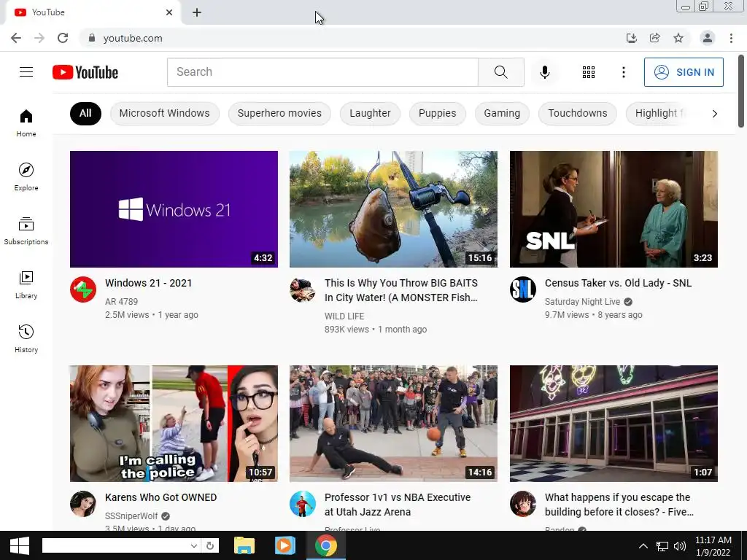747x560 pixels.
Task: Open Library in the sidebar
Action: [26, 284]
